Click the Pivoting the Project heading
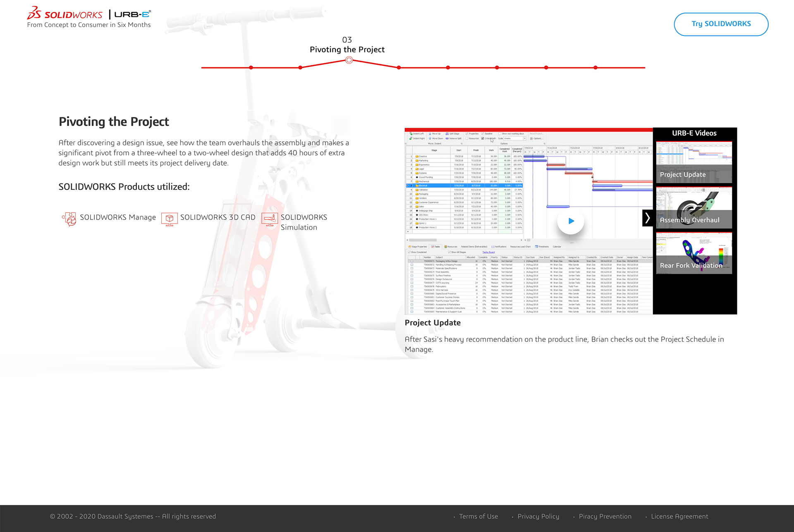This screenshot has height=532, width=794. [x=114, y=122]
